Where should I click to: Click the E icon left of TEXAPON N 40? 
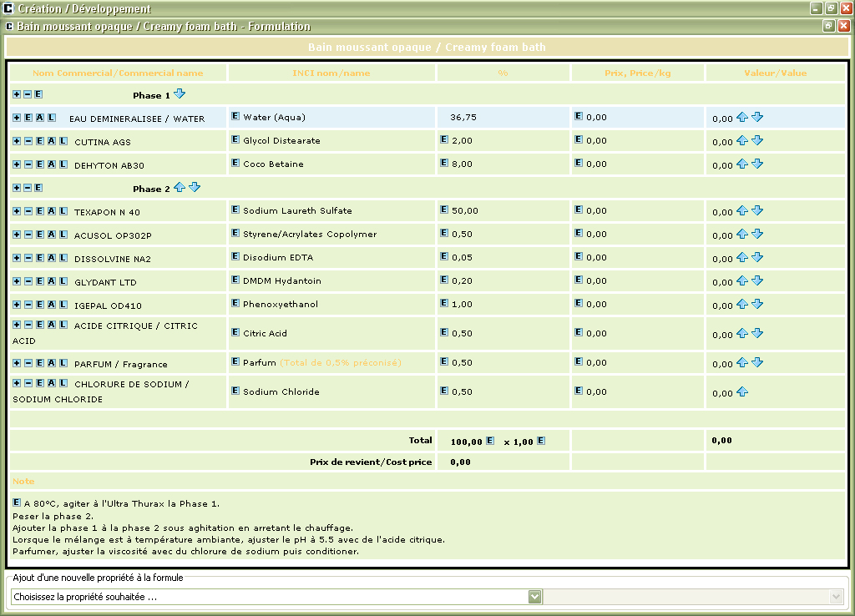click(x=40, y=211)
